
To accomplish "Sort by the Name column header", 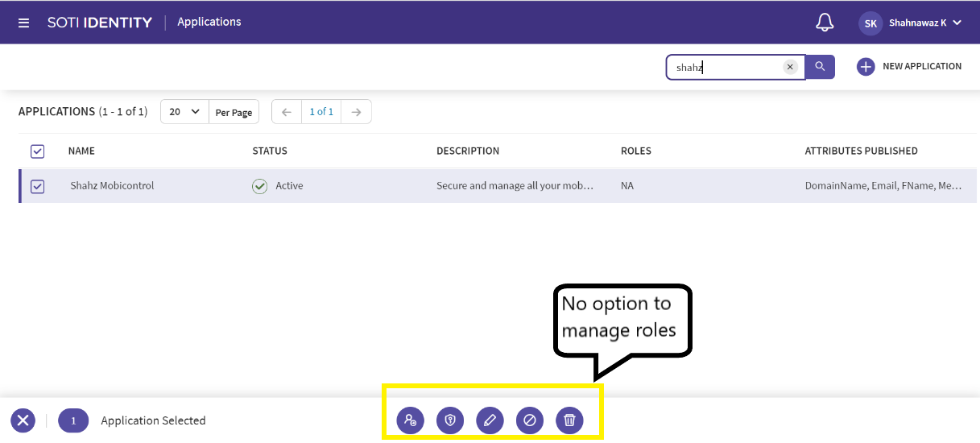I will (81, 151).
